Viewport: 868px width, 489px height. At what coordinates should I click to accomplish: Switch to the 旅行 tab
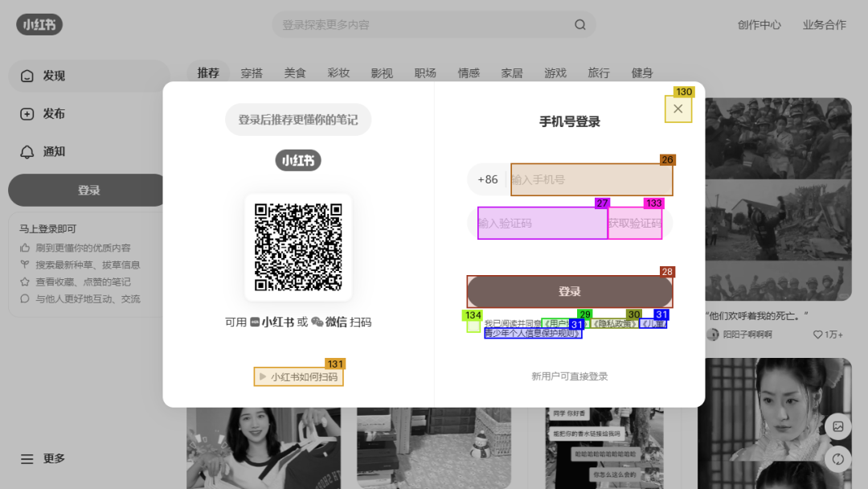[599, 73]
